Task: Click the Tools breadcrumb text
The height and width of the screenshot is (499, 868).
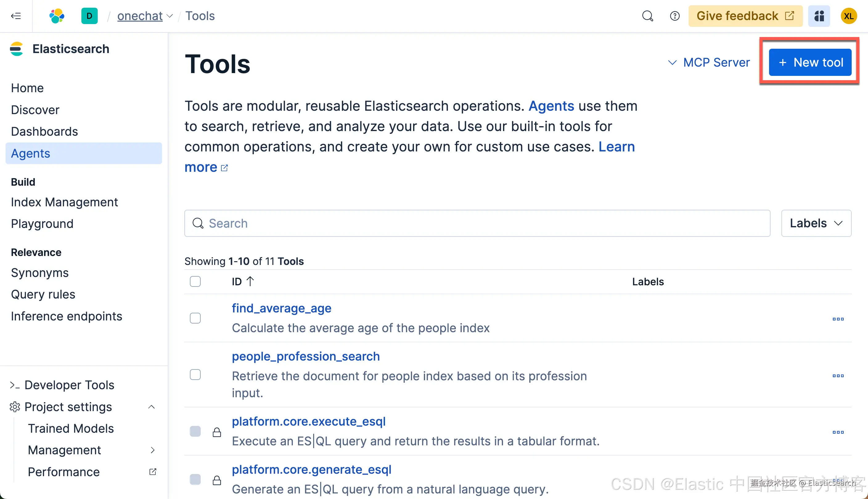Action: pos(200,16)
